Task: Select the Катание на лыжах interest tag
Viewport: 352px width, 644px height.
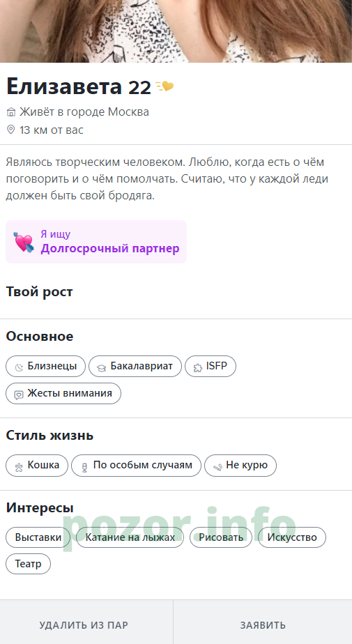Action: (x=130, y=537)
